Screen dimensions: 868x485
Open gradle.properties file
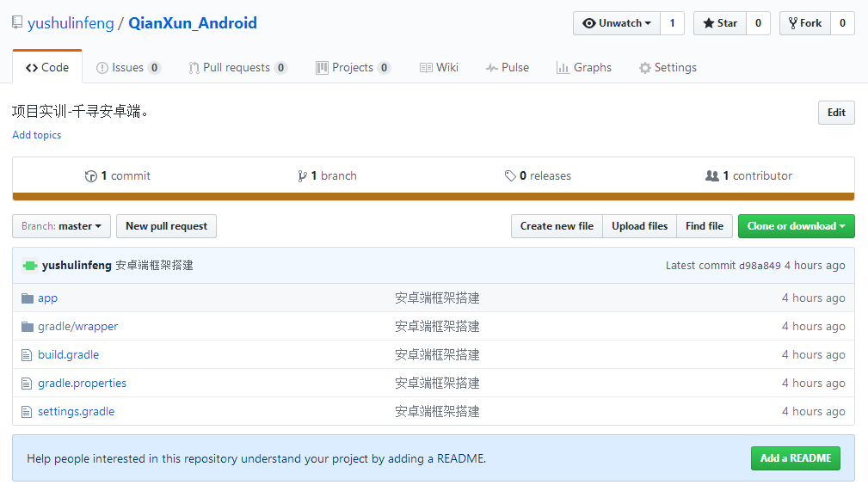[82, 384]
